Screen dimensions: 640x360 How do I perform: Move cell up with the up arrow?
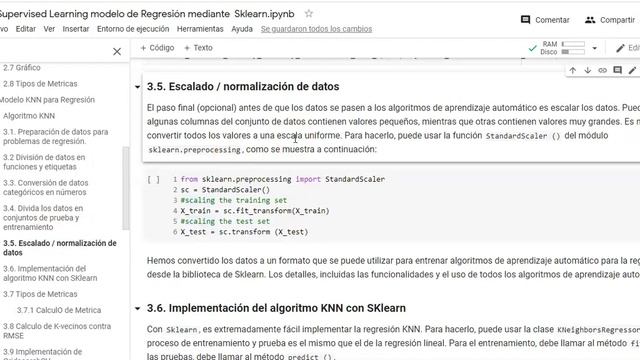tap(573, 70)
